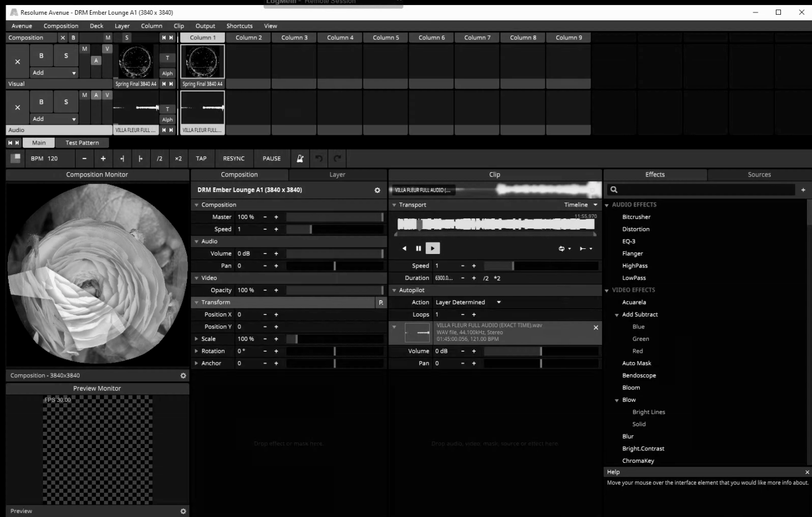Viewport: 812px width, 517px height.
Task: Toggle Solo on the Audio layer
Action: (66, 102)
